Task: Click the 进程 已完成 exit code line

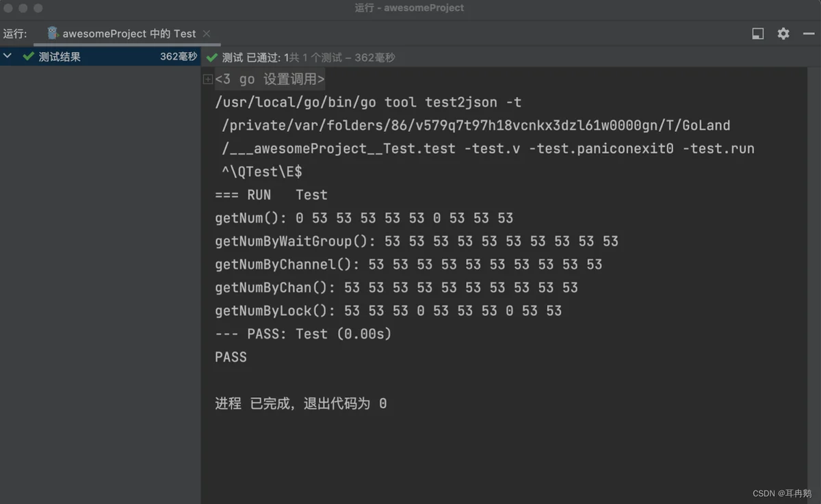Action: click(x=300, y=403)
